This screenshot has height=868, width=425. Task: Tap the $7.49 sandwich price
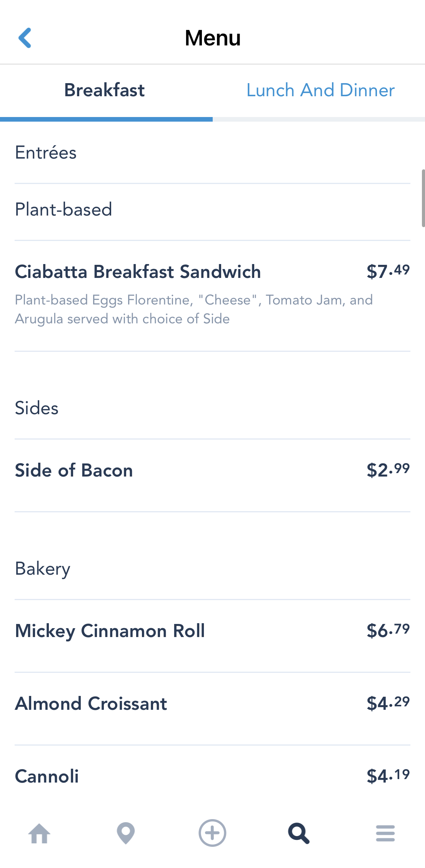(388, 271)
